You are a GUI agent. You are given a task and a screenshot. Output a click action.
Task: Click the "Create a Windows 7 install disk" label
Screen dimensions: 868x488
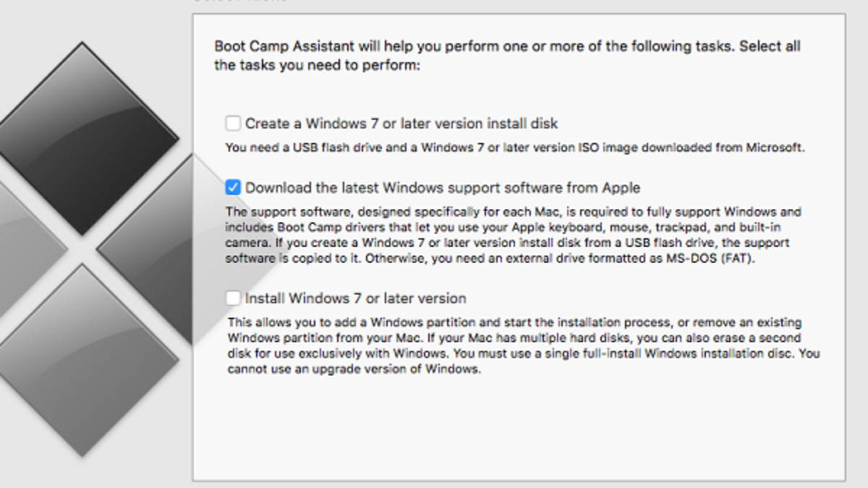[401, 124]
